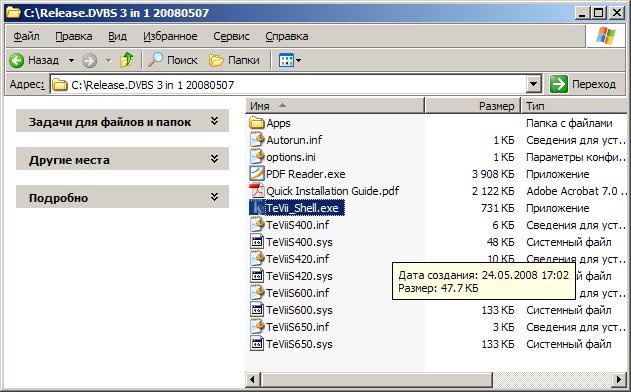Select the Autorun.inf file icon
The height and width of the screenshot is (392, 631).
click(257, 140)
